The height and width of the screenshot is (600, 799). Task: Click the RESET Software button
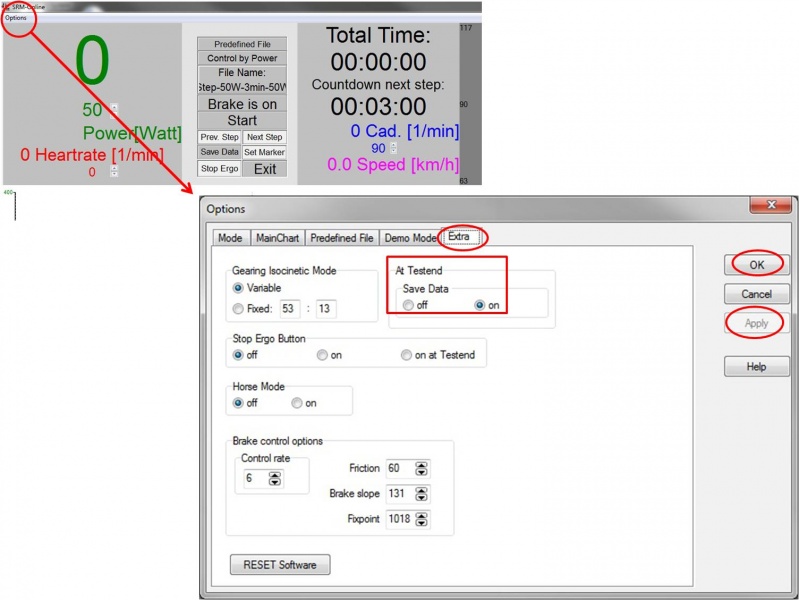tap(280, 565)
